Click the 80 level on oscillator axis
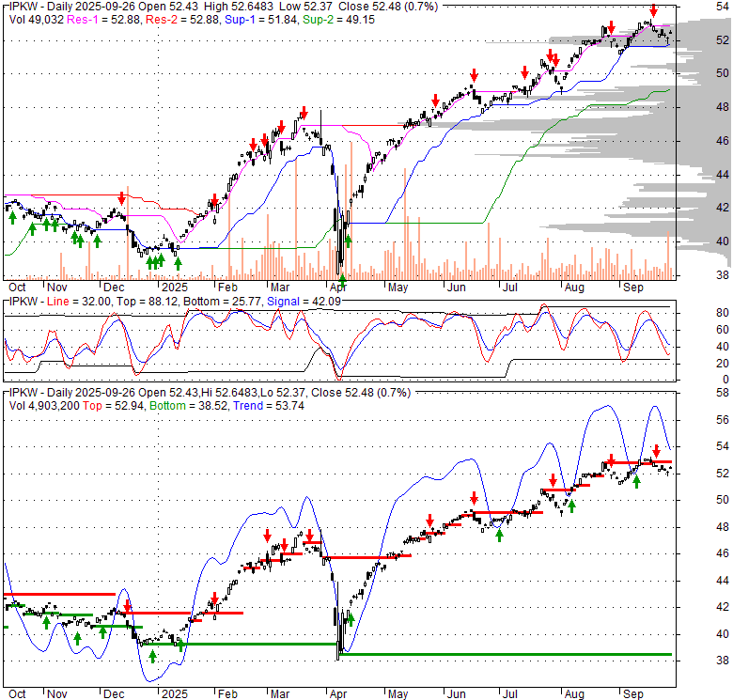This screenshot has height=700, width=733. coord(723,313)
